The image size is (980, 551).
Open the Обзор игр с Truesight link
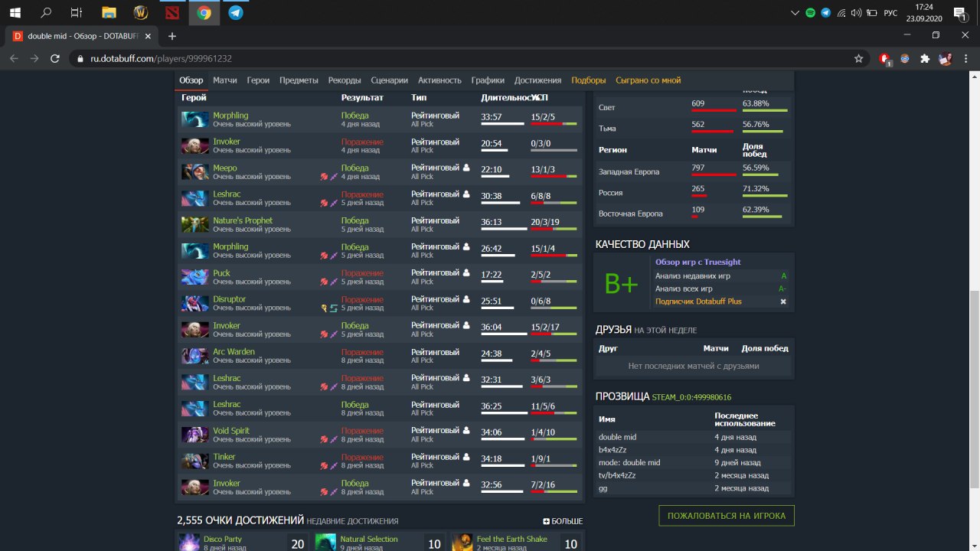click(x=698, y=262)
